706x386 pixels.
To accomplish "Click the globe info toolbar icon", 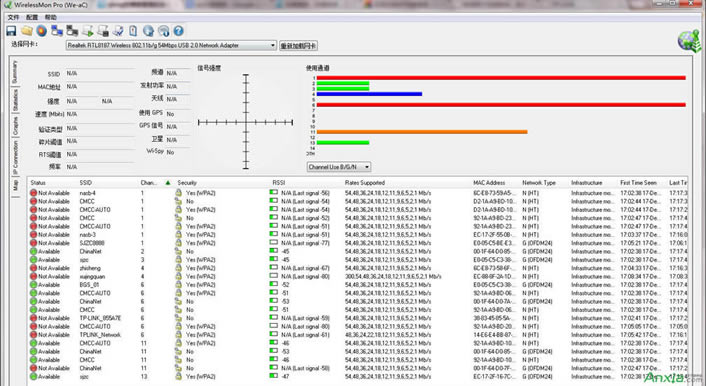I will (163, 31).
